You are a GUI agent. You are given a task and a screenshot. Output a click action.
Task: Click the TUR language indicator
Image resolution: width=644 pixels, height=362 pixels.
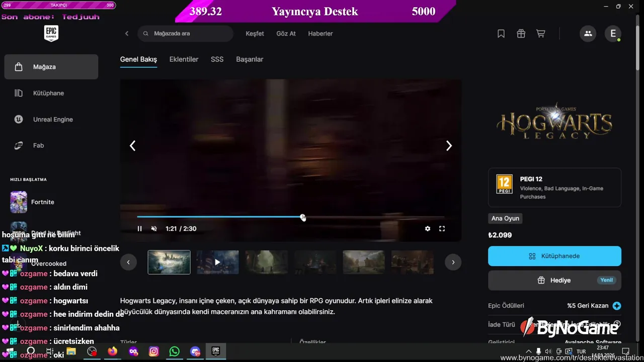581,351
